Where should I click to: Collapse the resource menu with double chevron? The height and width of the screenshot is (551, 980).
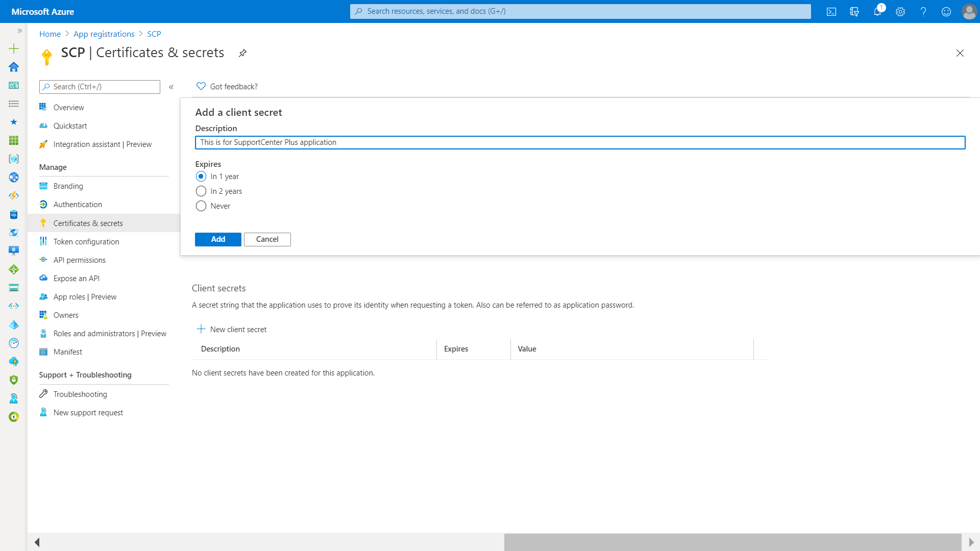pos(171,87)
